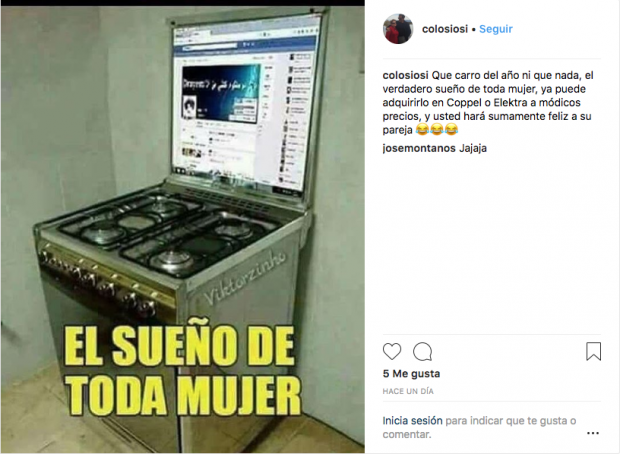The image size is (620, 454).
Task: Open the three-dot more options menu
Action: pos(593,433)
